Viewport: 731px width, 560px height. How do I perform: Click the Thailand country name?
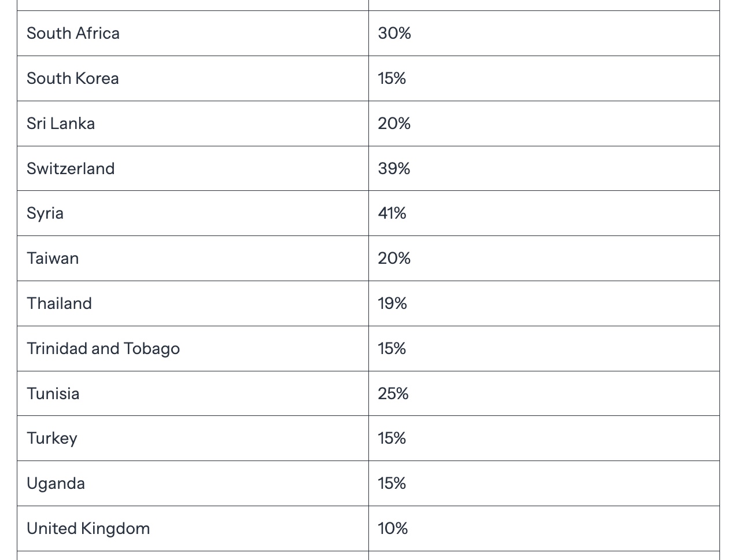tap(59, 304)
